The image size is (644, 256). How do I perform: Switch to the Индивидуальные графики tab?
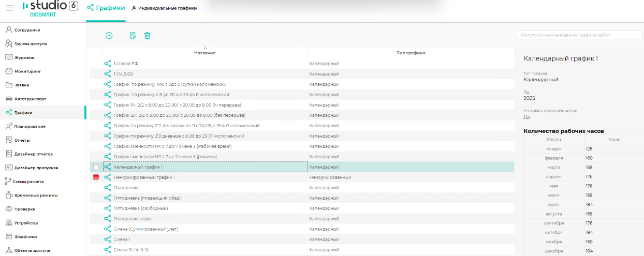[x=164, y=8]
